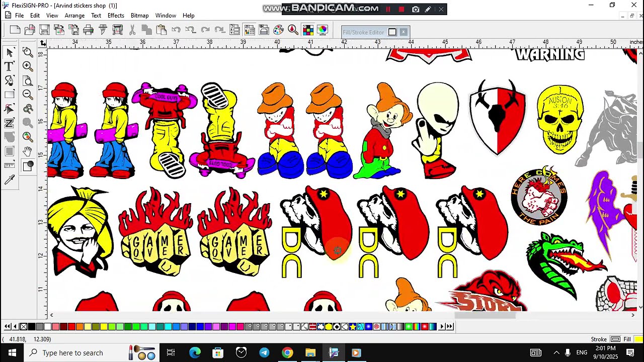Select the Z outline effect tool
Viewport: 644px width, 362px height.
[9, 123]
